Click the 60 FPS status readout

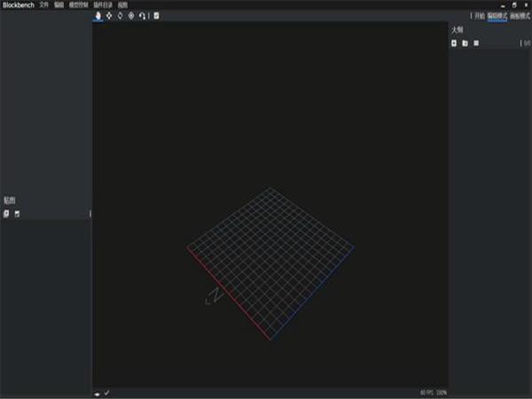tap(426, 393)
